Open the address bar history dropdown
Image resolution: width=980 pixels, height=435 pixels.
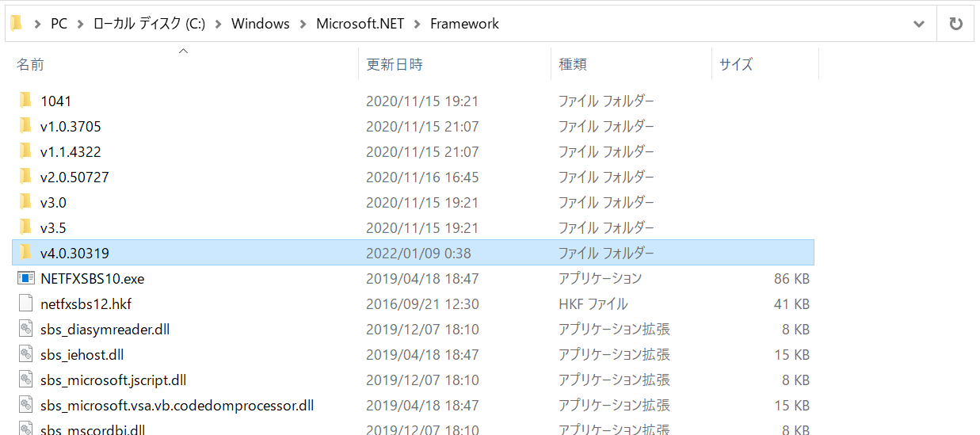[919, 24]
